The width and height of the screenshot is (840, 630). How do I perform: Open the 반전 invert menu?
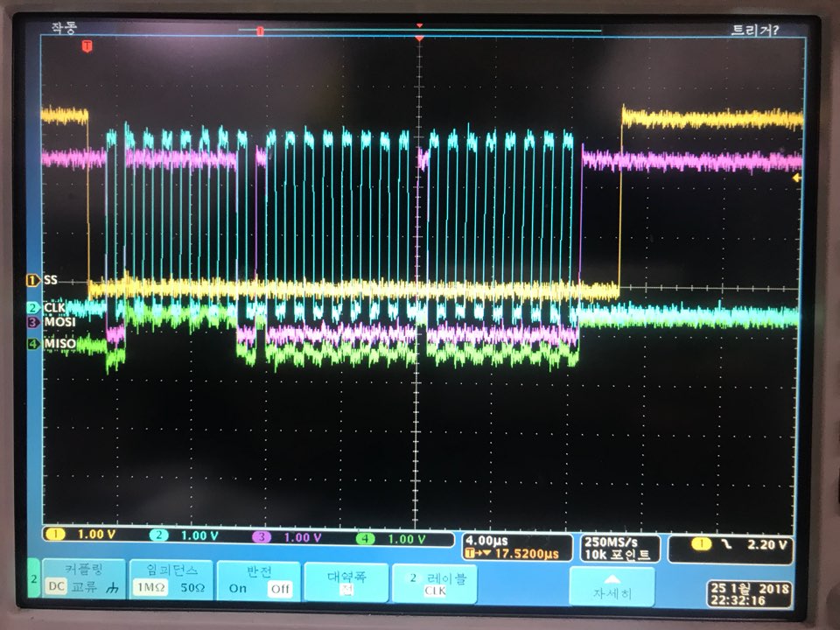coord(259,579)
